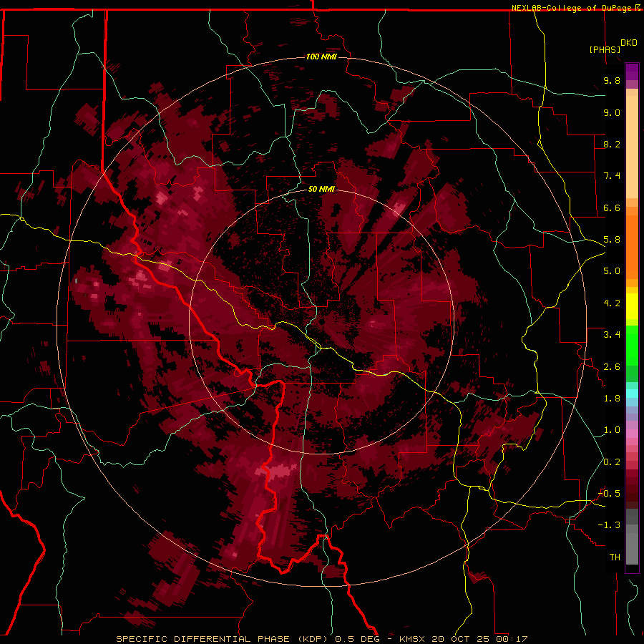Click the -0.5 legend value
644x644 pixels.
pyautogui.click(x=609, y=494)
